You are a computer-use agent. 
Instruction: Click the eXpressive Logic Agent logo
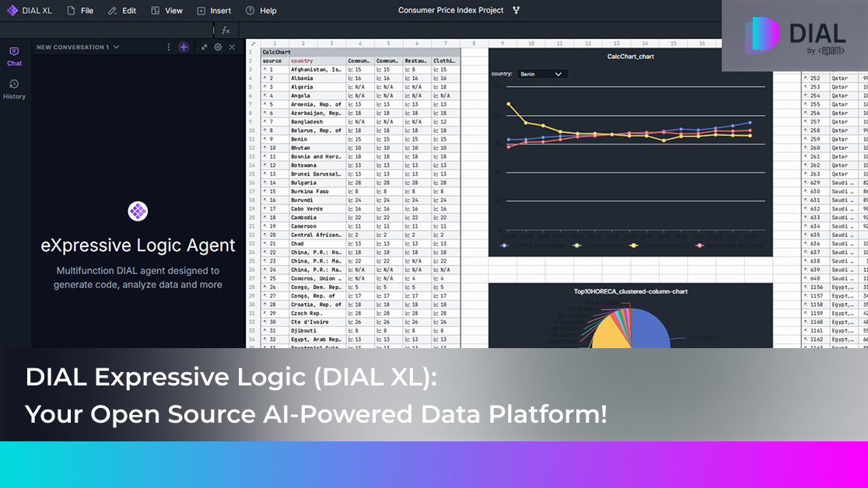(x=138, y=211)
